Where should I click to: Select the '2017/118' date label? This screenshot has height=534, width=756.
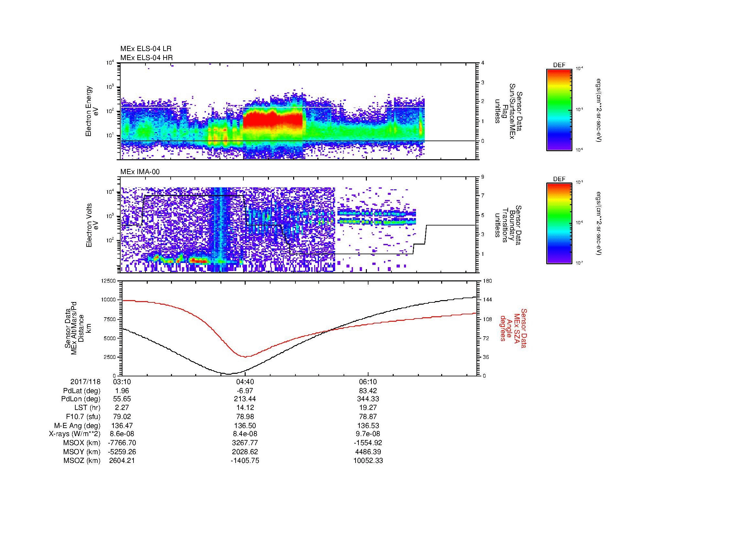pyautogui.click(x=85, y=382)
